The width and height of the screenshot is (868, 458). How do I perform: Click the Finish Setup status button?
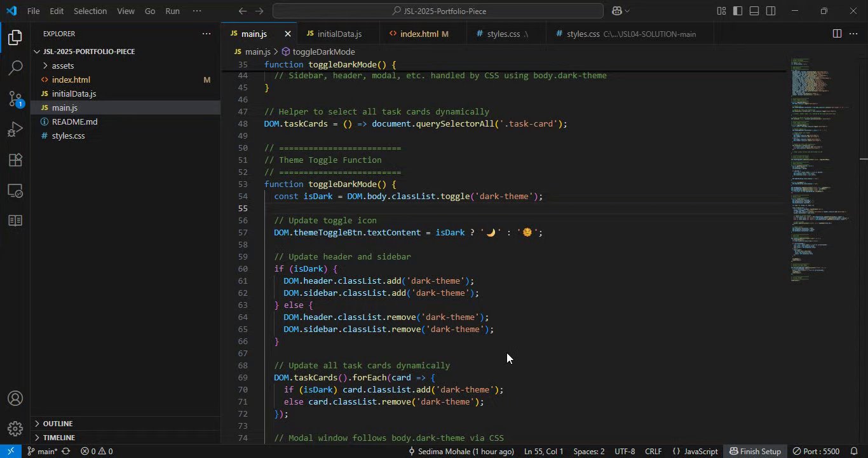[755, 451]
